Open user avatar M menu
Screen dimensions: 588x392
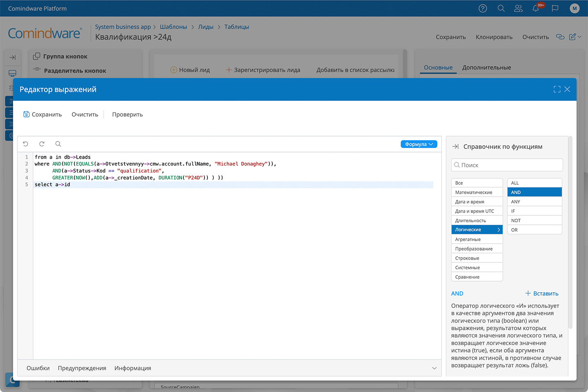575,9
